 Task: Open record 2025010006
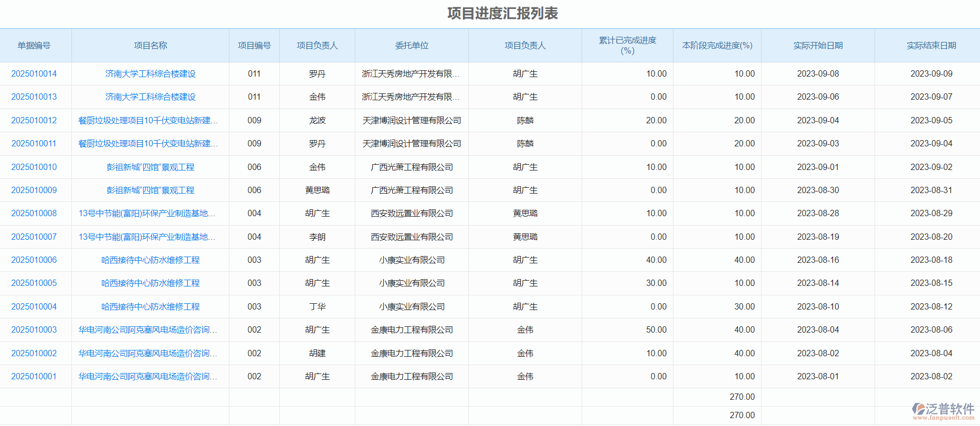[34, 260]
